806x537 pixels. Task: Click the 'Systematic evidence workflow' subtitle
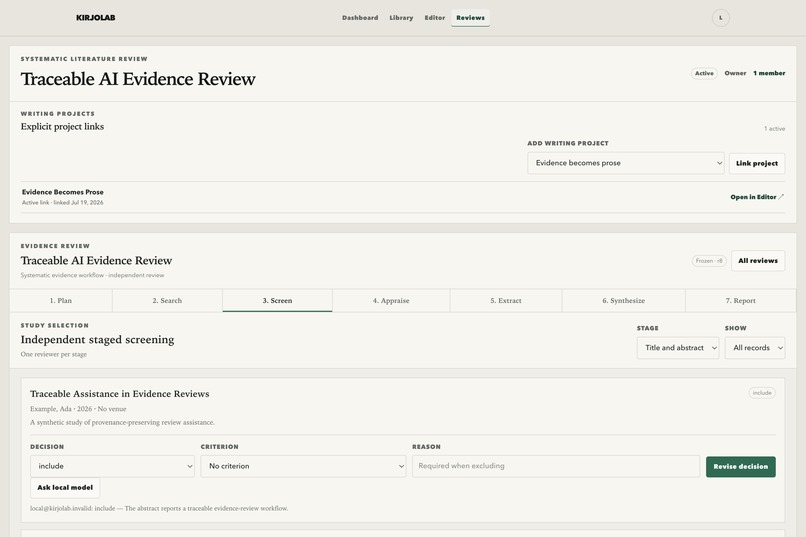coord(93,275)
